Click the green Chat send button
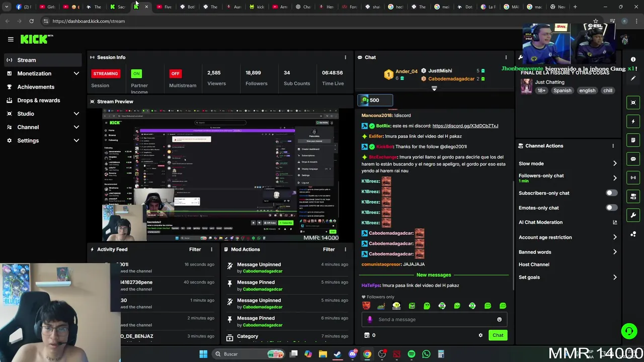The width and height of the screenshot is (644, 362). click(x=498, y=335)
